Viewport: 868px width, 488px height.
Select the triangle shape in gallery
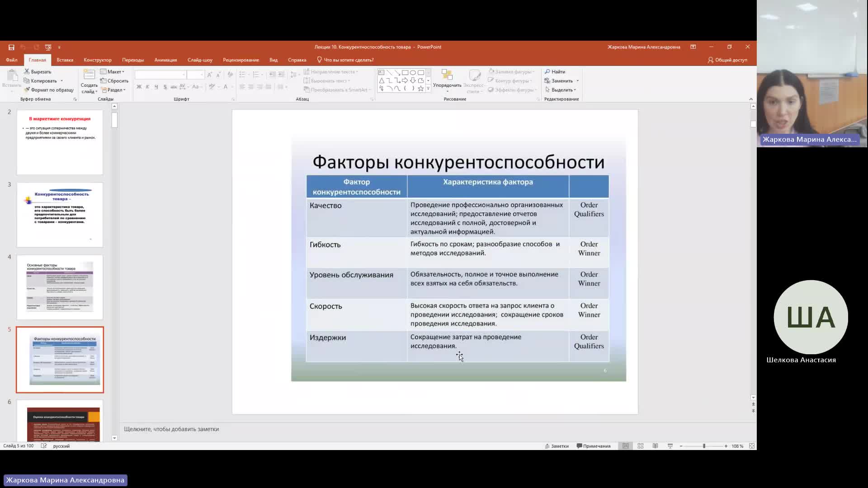tap(381, 80)
